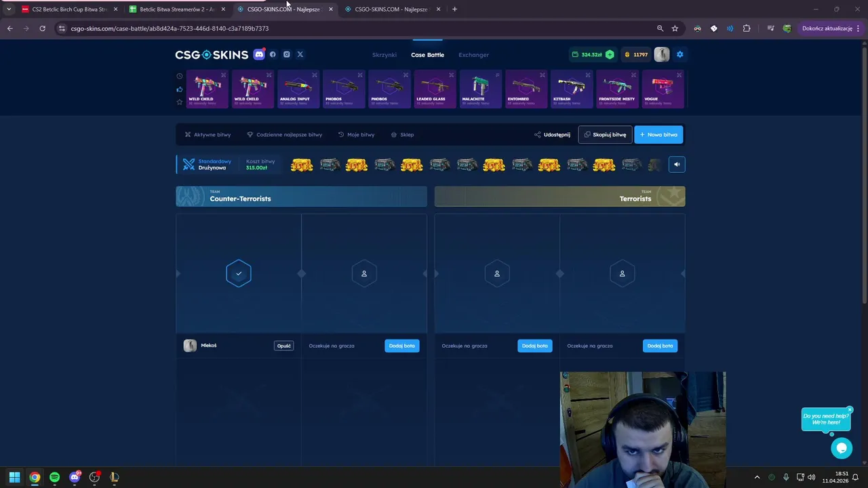
Task: Select Sklep tab
Action: click(402, 135)
